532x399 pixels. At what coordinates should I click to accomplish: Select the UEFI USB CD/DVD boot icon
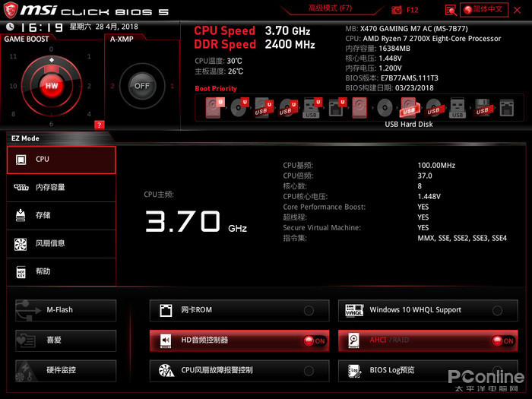(x=288, y=108)
